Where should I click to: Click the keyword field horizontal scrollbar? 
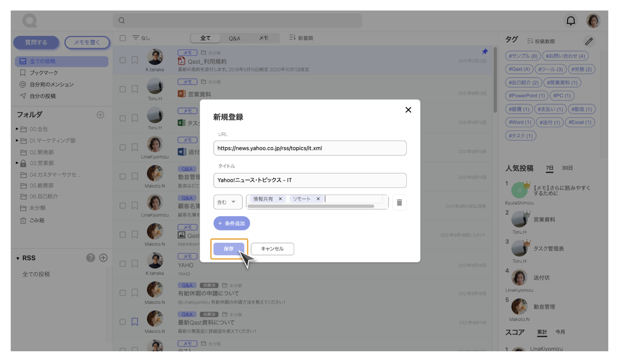[311, 206]
